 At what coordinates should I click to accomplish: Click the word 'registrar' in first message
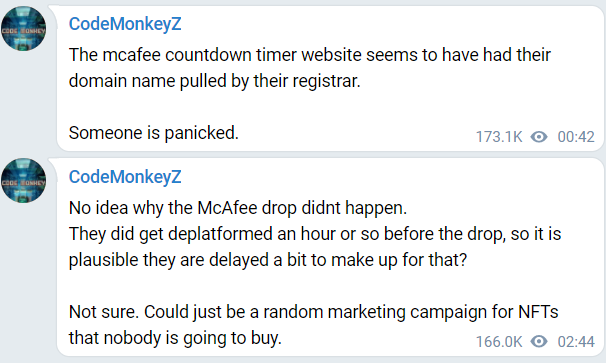[x=326, y=81]
